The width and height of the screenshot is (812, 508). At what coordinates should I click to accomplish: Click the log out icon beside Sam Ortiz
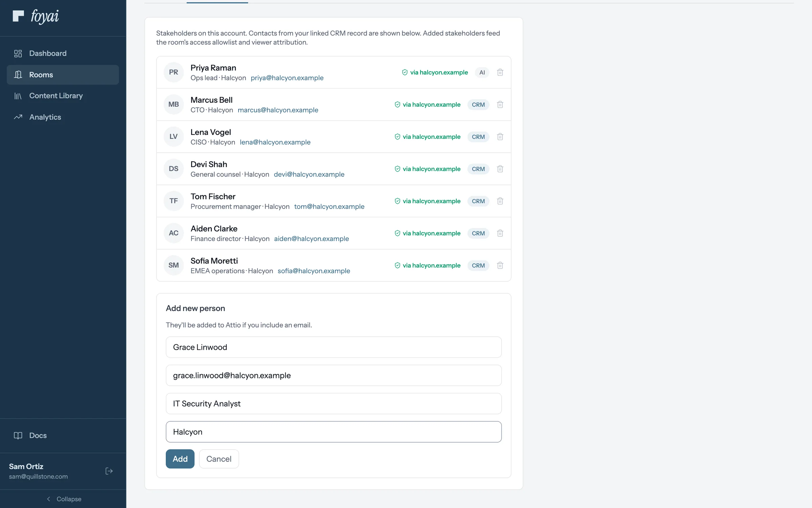tap(109, 471)
